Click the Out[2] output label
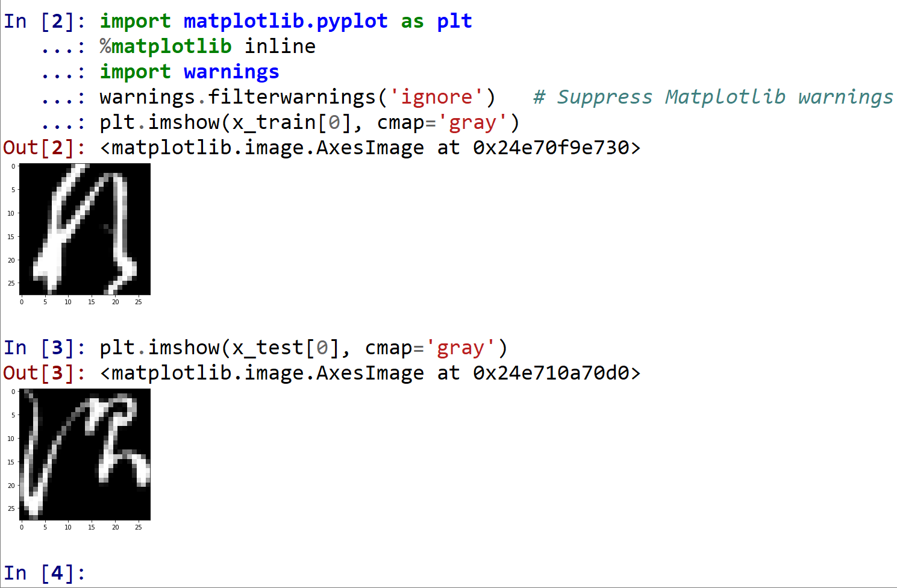 coord(45,148)
